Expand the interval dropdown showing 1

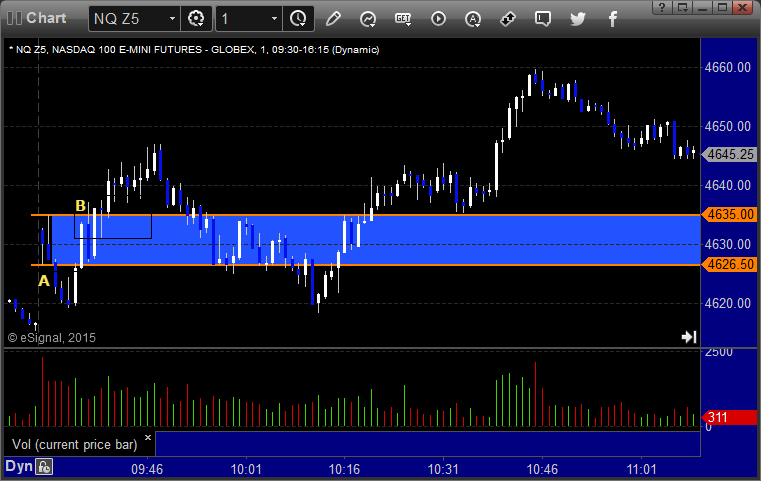point(274,19)
